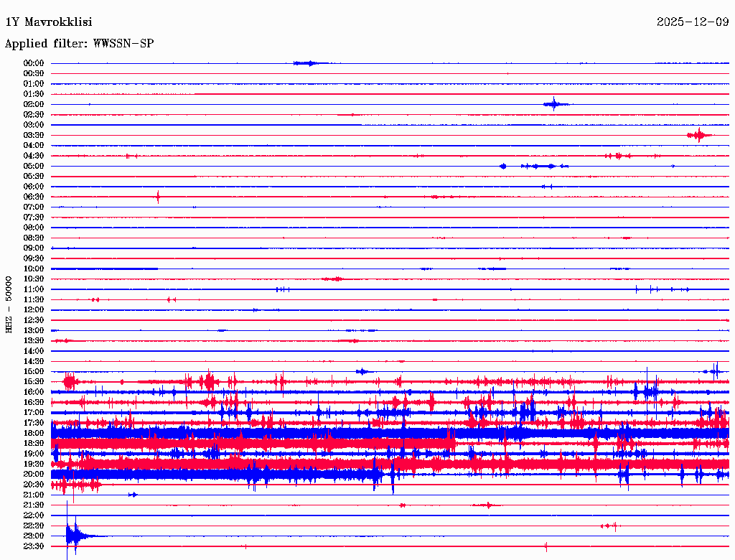The width and height of the screenshot is (735, 560).
Task: Click the station title '1Y Mavrokklisi'
Action: (x=49, y=22)
